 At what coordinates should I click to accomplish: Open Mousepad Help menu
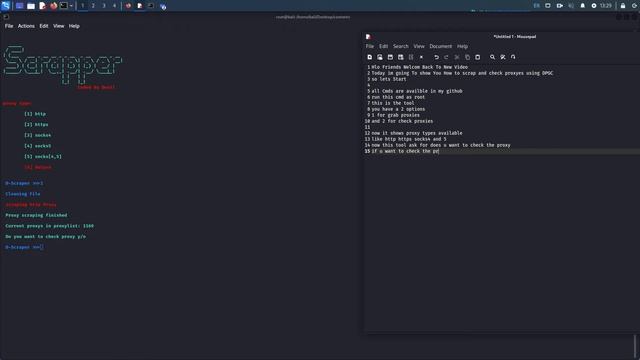462,46
